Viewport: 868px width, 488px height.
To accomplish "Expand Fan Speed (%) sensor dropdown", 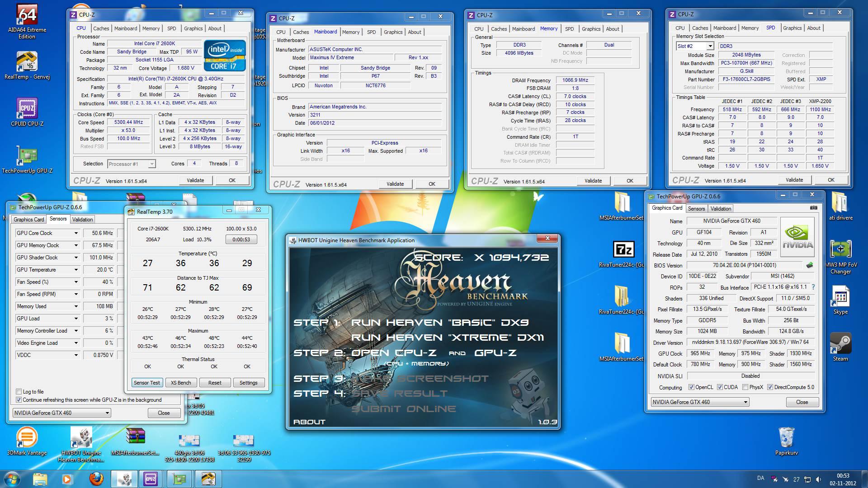I will [x=76, y=282].
